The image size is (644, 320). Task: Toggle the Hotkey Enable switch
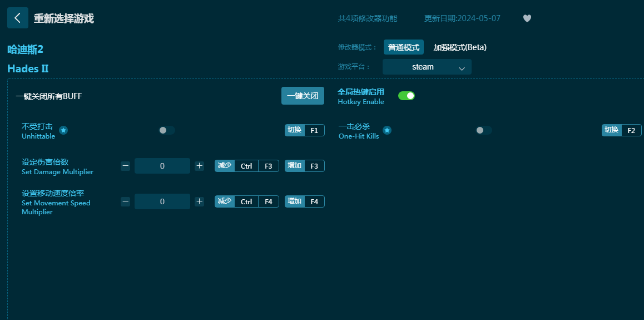click(406, 96)
